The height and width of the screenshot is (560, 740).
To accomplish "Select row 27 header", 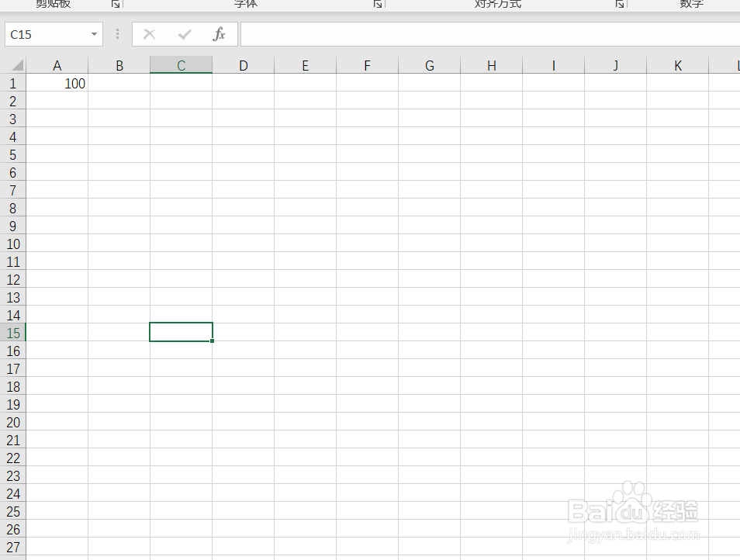I will (x=12, y=548).
